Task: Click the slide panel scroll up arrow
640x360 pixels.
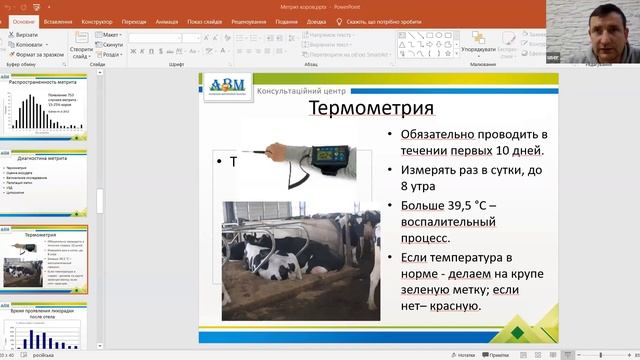Action: 100,72
